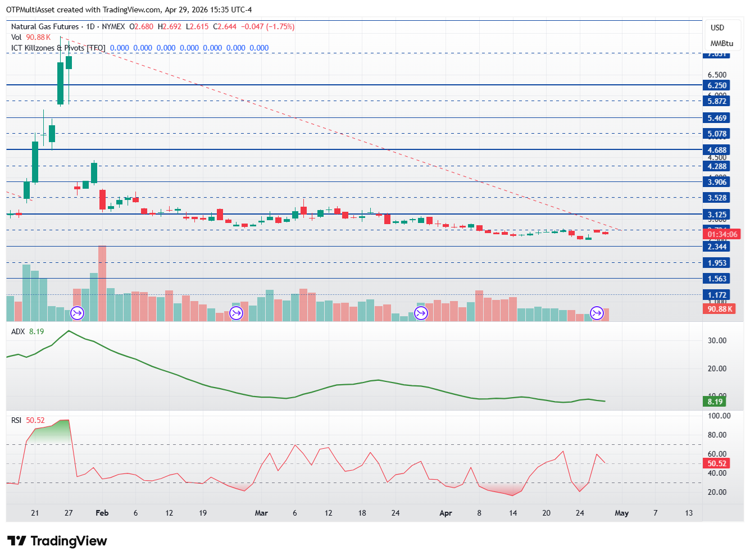Click the green ADX 8.19 value label
The height and width of the screenshot is (560, 750).
[x=715, y=402]
